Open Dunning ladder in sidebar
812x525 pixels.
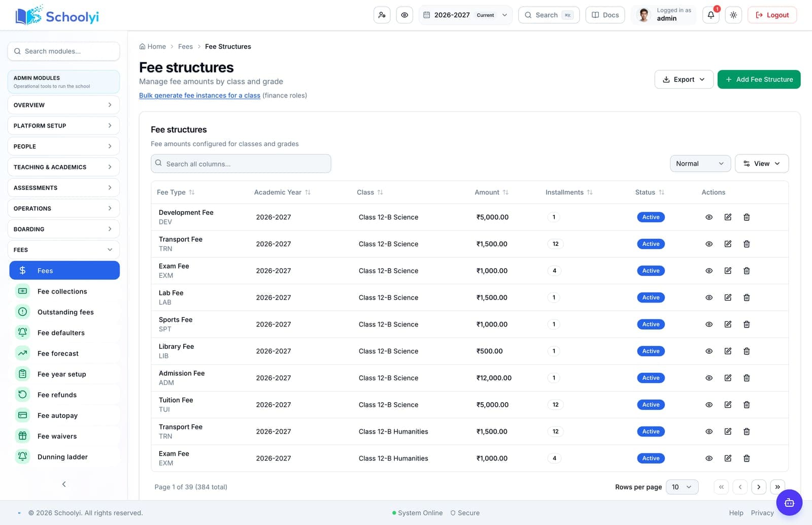pyautogui.click(x=64, y=457)
